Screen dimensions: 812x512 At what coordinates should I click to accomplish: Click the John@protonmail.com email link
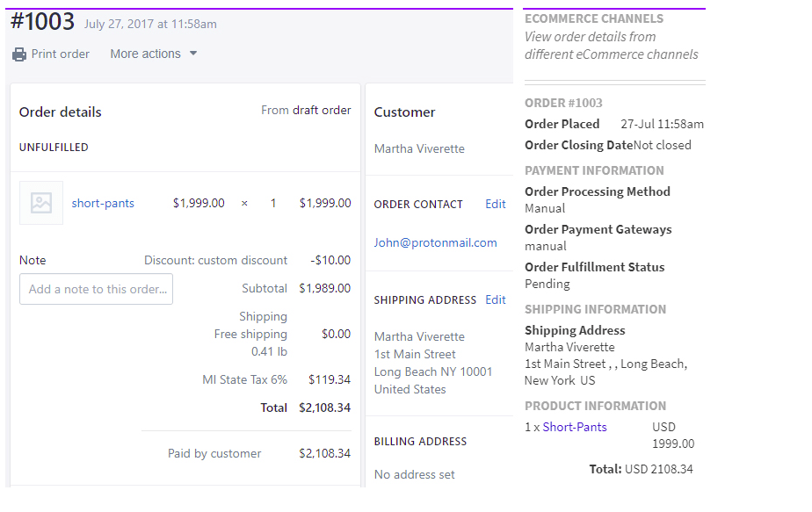pyautogui.click(x=434, y=242)
